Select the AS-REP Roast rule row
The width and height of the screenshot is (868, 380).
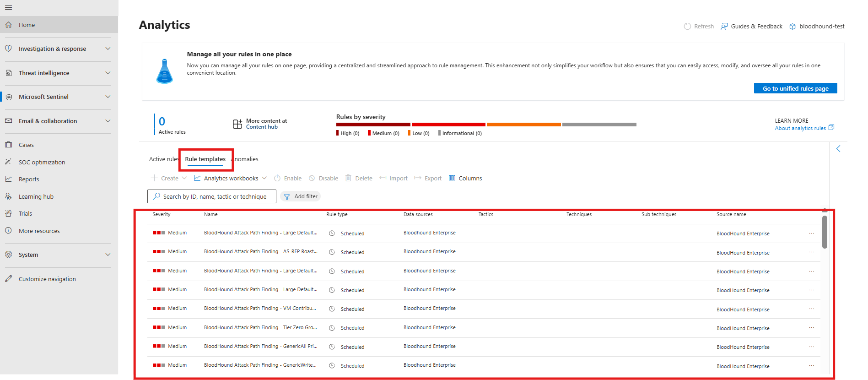[x=484, y=252]
